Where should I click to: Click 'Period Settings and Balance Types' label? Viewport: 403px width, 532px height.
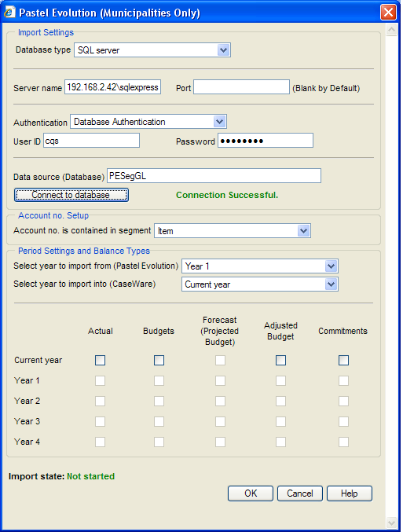[x=84, y=251]
